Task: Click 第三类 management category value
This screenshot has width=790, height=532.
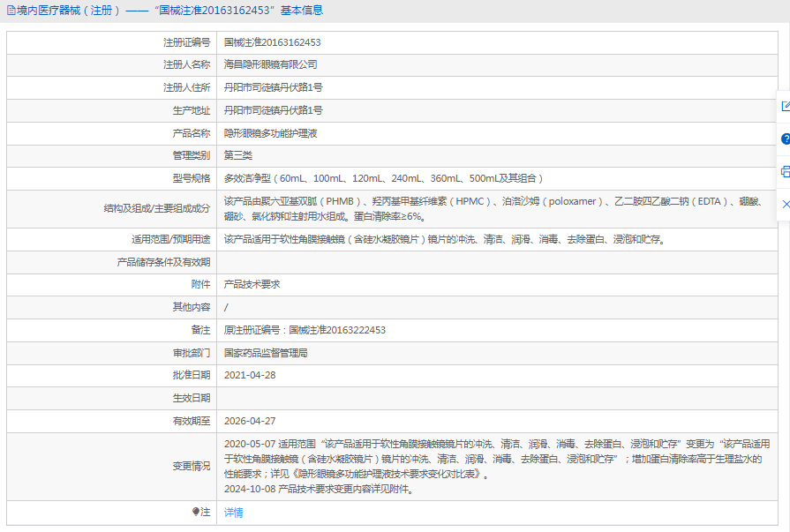Action: tap(237, 155)
